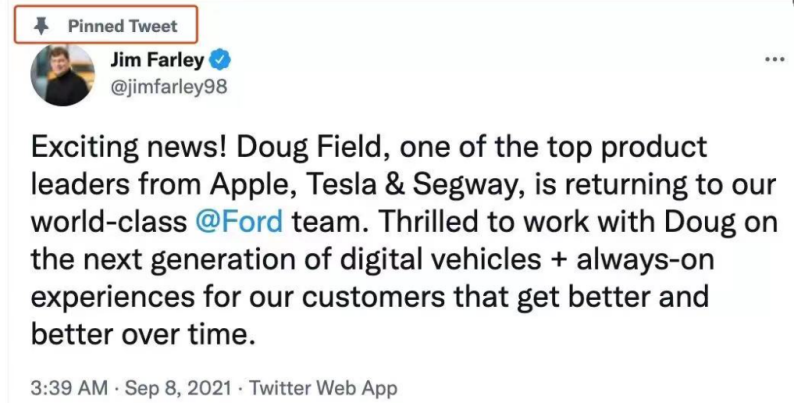794x403 pixels.
Task: Open the Twitter Web App source link
Action: (x=321, y=386)
